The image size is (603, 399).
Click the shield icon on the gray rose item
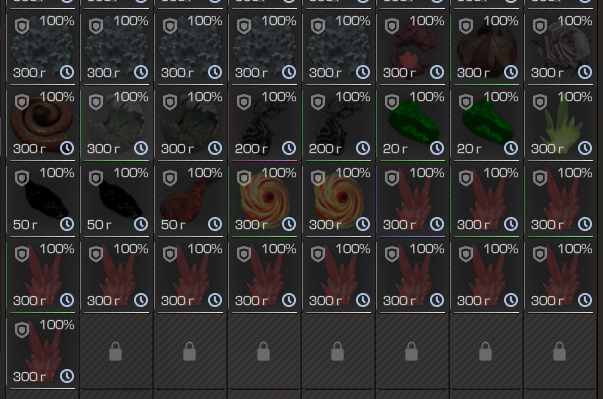coord(540,26)
